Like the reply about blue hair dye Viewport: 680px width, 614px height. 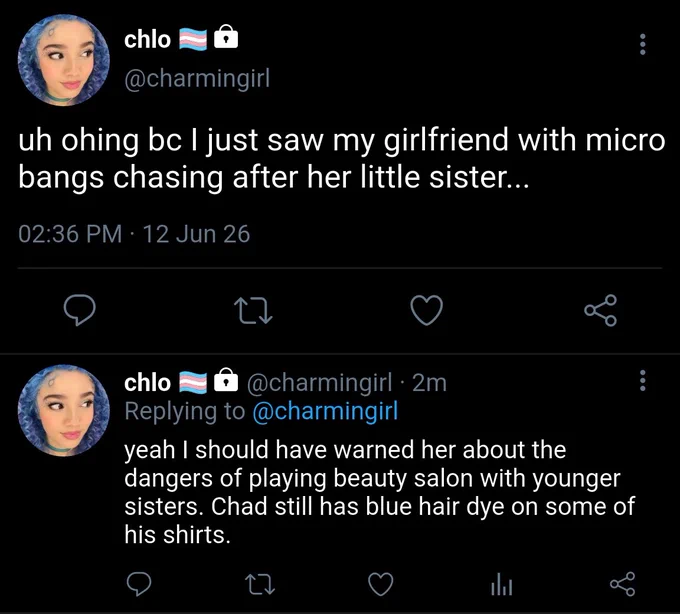pyautogui.click(x=381, y=584)
